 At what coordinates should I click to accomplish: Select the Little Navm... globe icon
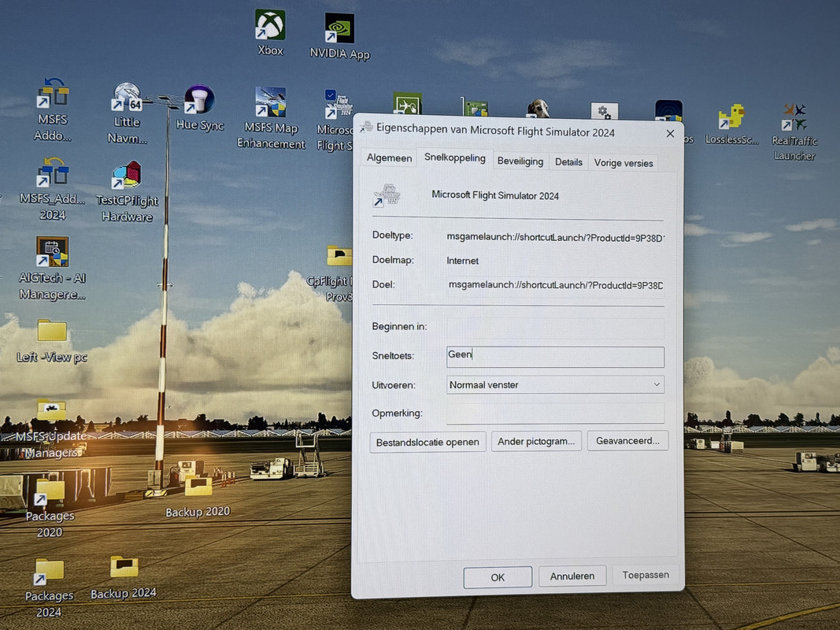click(x=127, y=113)
